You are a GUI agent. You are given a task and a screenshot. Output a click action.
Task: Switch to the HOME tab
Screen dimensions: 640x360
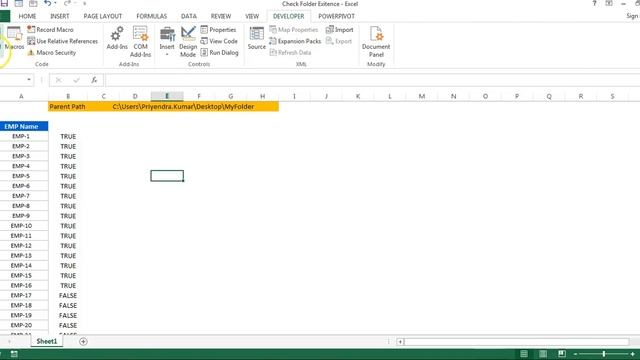click(x=27, y=16)
